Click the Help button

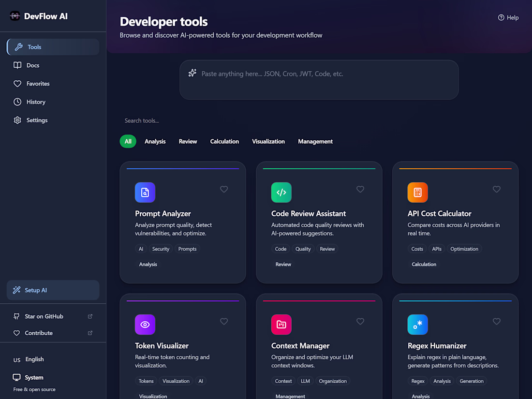coord(508,17)
